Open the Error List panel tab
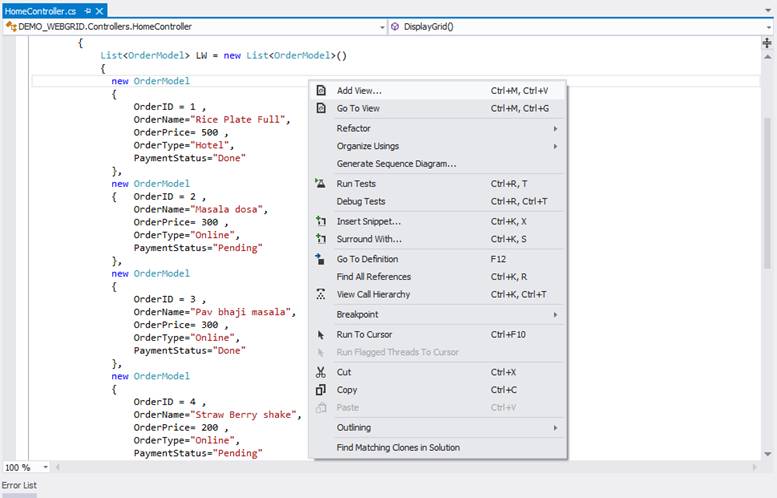 [x=19, y=485]
